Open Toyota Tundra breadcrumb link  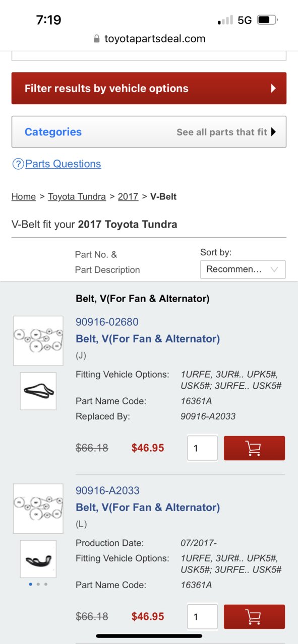pos(77,196)
